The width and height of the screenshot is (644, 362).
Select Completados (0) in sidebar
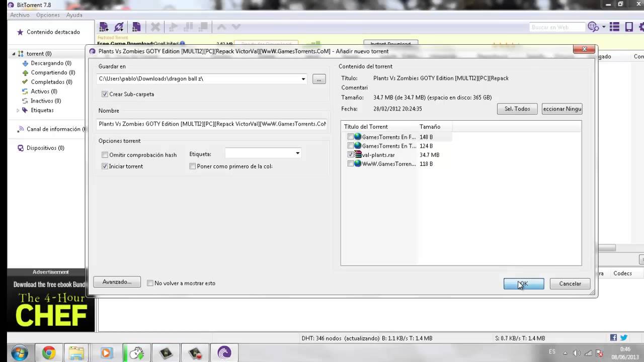(51, 82)
